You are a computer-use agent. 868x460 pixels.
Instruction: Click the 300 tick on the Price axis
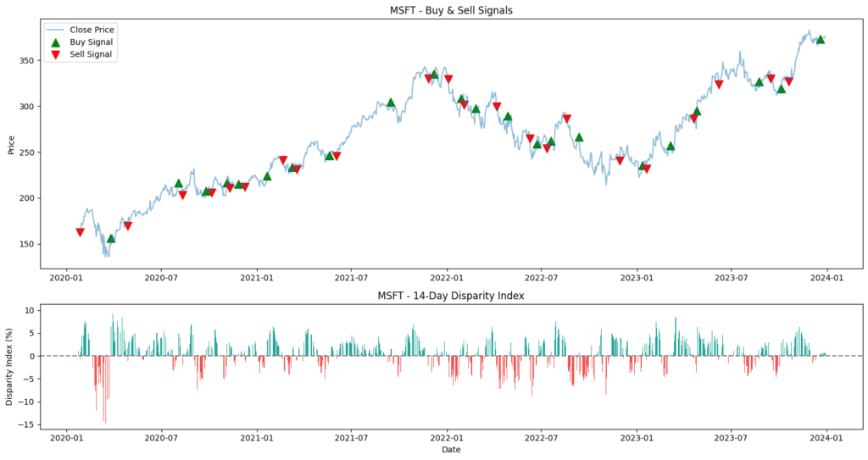28,106
